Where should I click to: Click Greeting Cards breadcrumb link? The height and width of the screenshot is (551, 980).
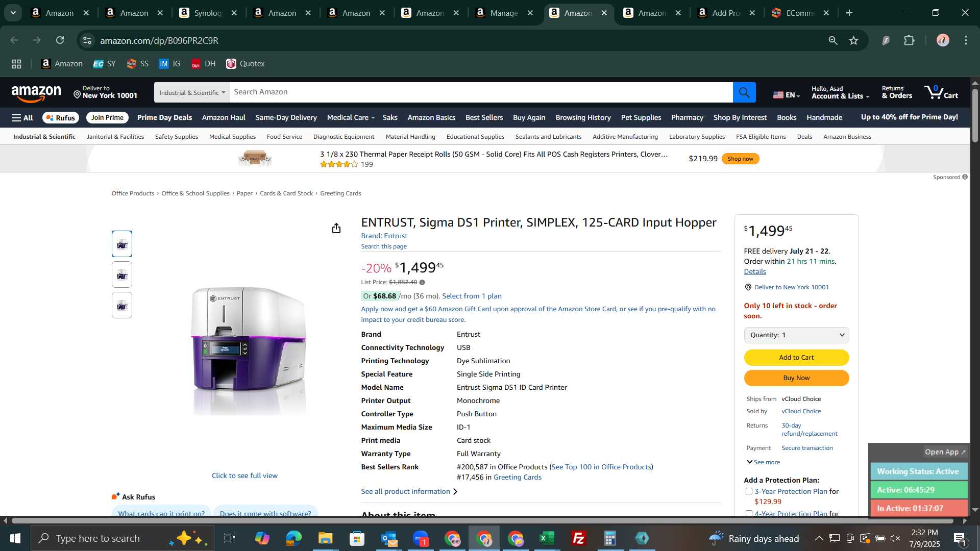[340, 193]
